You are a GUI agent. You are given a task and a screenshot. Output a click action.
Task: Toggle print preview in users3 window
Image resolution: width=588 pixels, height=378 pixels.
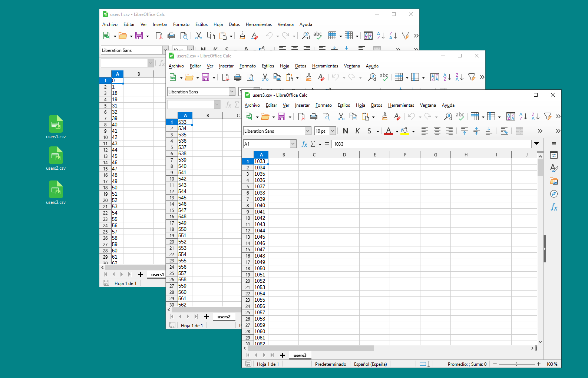coord(326,117)
